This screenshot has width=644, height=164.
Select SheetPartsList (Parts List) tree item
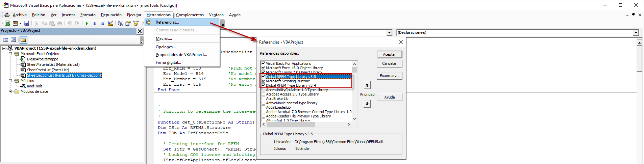(x=48, y=70)
